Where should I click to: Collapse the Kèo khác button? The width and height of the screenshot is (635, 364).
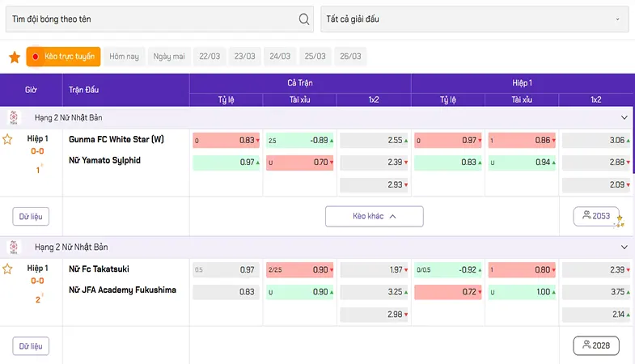[375, 216]
